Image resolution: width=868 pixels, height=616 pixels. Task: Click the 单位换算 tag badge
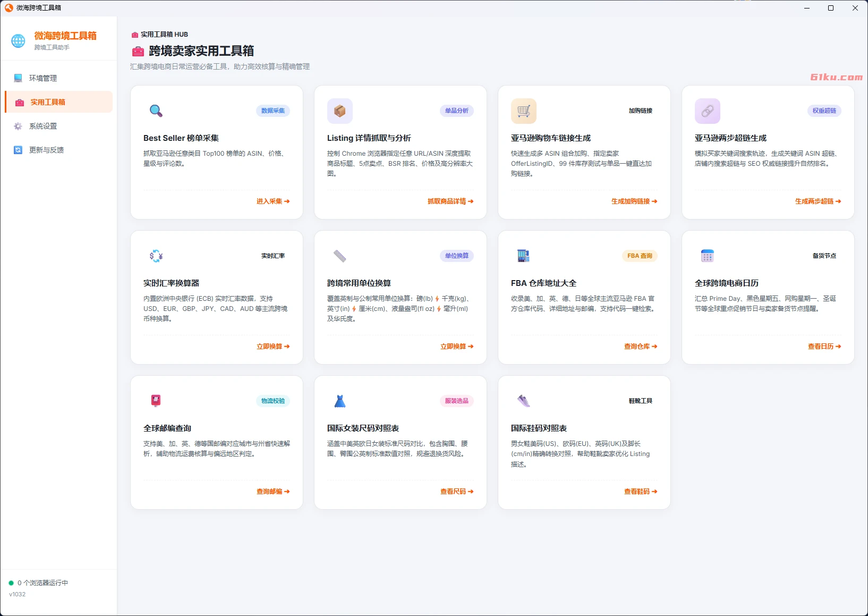coord(457,256)
